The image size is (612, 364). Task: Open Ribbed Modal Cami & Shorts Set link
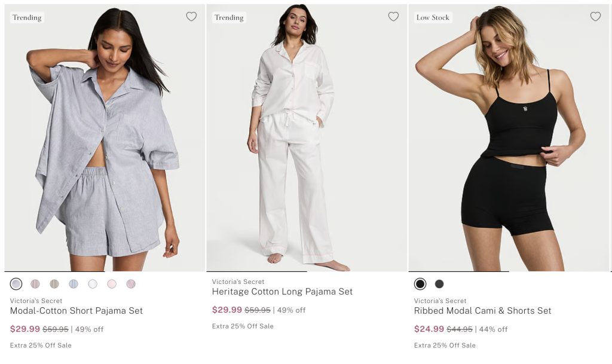(482, 311)
